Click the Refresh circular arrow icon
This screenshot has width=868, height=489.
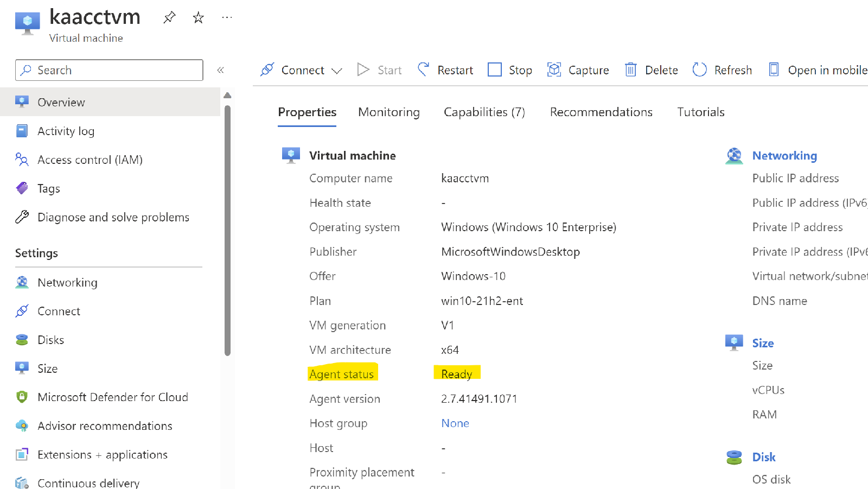point(700,69)
